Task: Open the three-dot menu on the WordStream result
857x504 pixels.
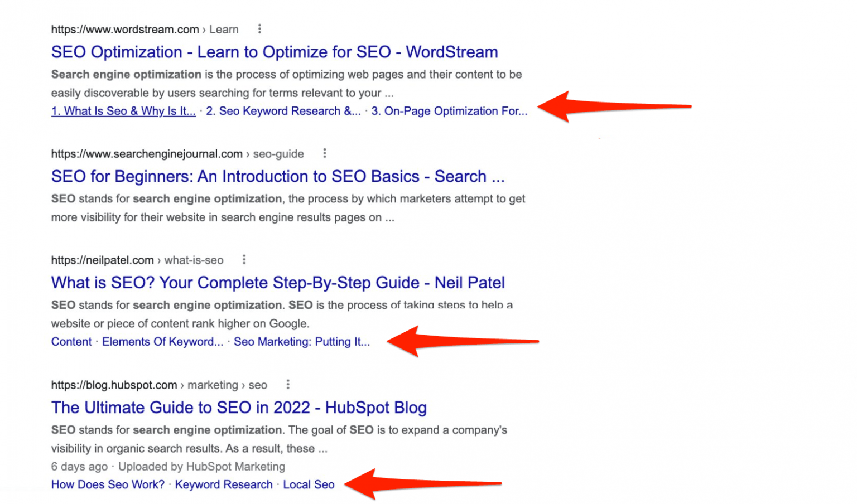Action: tap(259, 28)
